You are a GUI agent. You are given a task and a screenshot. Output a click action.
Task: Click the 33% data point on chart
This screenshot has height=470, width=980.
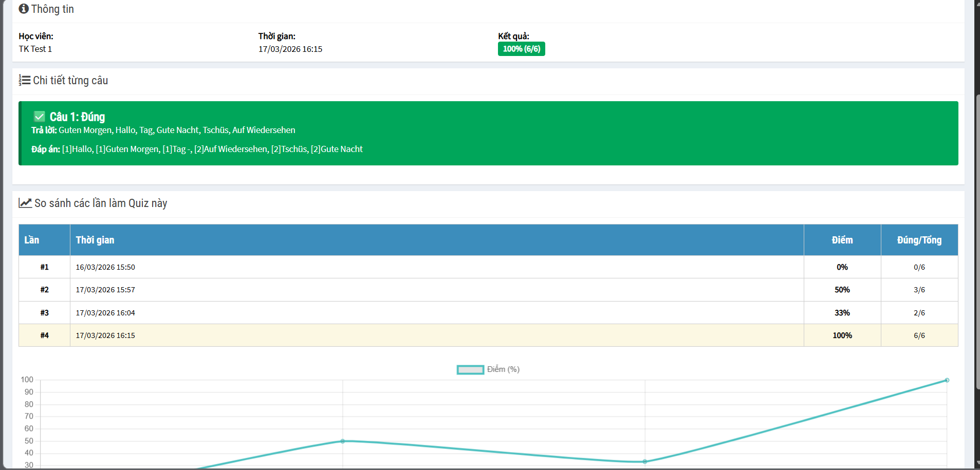point(645,462)
